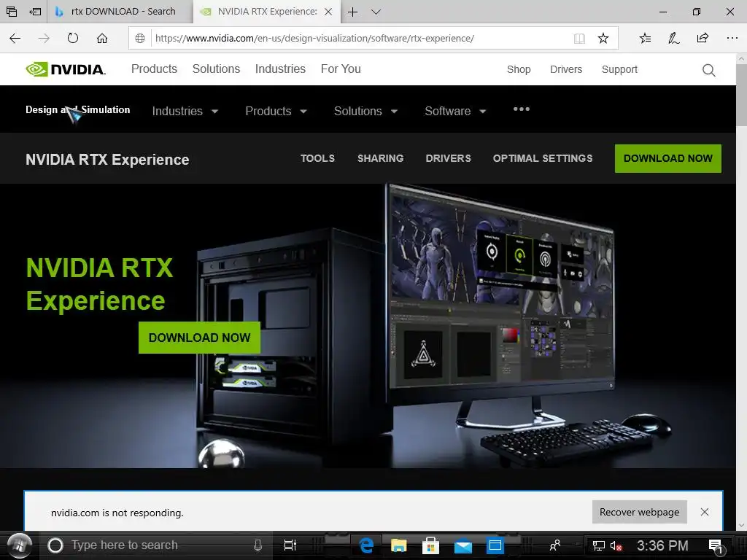Click the browser Forward arrow
The width and height of the screenshot is (747, 560).
click(x=44, y=38)
